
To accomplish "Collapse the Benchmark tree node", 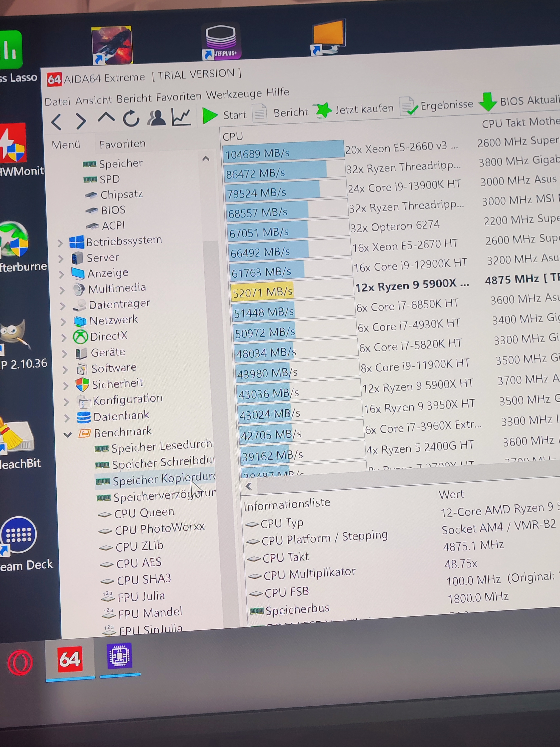I will pyautogui.click(x=68, y=435).
